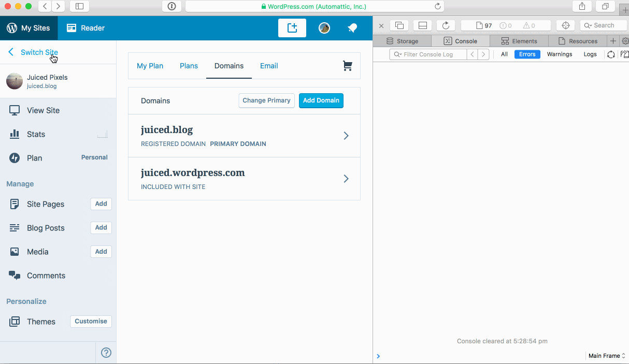Image resolution: width=629 pixels, height=364 pixels.
Task: Toggle the Errors console filter
Action: point(527,54)
